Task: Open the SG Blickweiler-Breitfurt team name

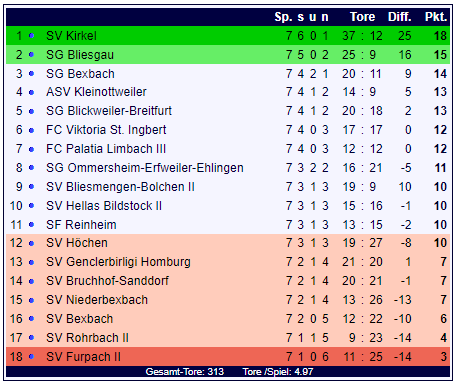Action: coord(109,111)
